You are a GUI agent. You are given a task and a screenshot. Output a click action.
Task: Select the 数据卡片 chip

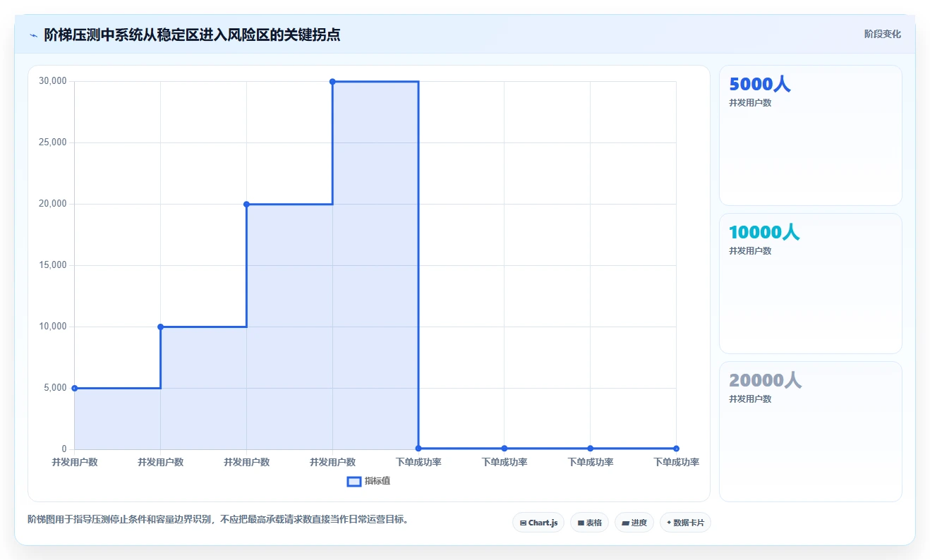[685, 523]
